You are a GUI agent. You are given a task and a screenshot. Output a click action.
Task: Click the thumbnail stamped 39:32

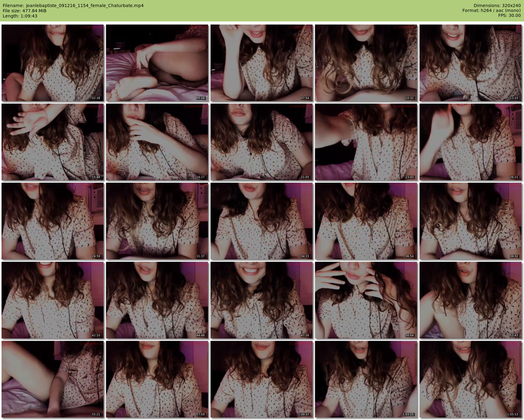click(x=471, y=221)
